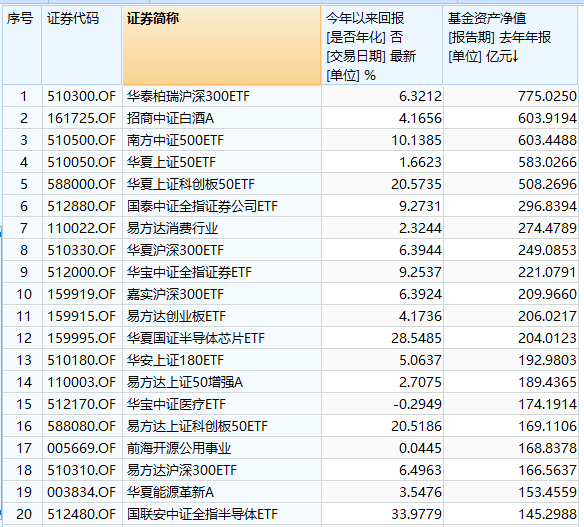The image size is (584, 527).
Task: Click security code 588000.OF
Action: pos(82,184)
